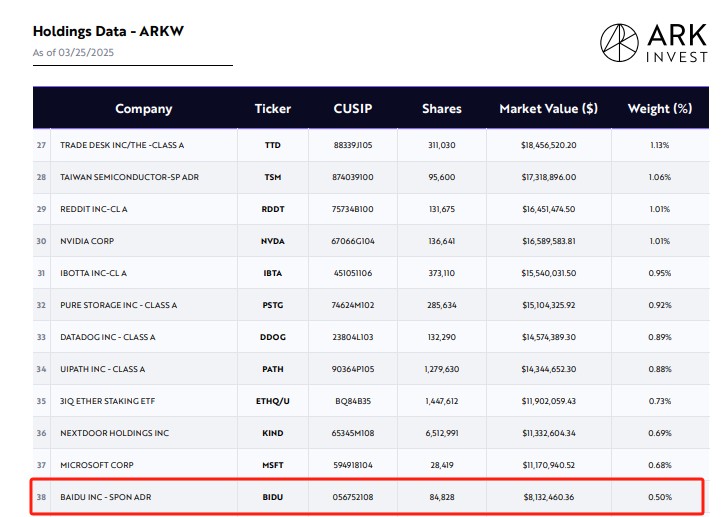Select the ETHQ/U ticker cell
The image size is (725, 517).
pos(273,401)
